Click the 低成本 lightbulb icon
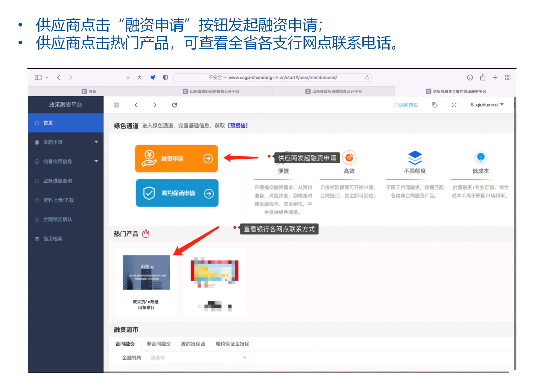Image resolution: width=543 pixels, height=392 pixels. point(481,157)
